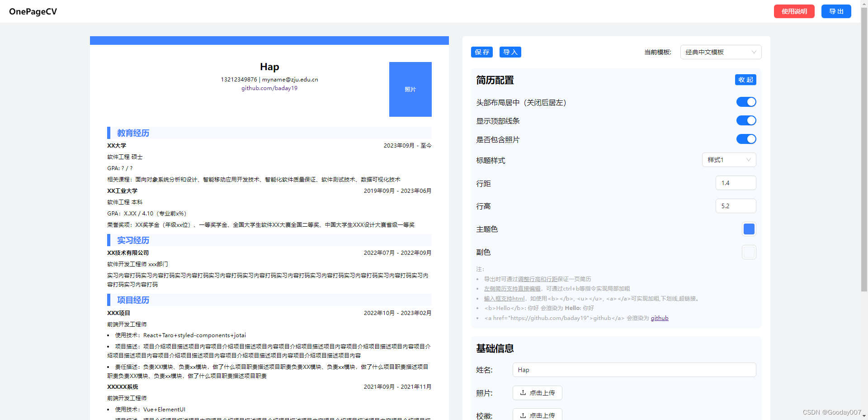Click the 基础信息 section heading
Viewport: 868px width, 420px height.
495,348
